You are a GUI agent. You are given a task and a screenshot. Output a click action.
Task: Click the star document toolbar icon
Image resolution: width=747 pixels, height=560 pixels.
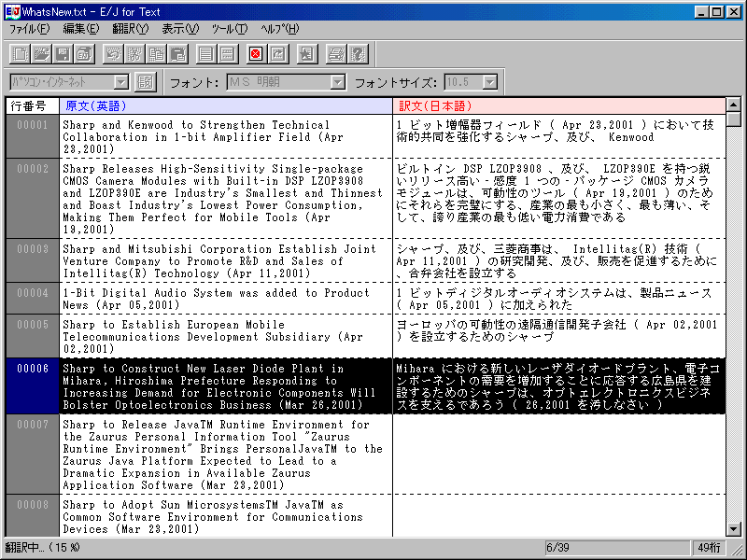point(307,54)
